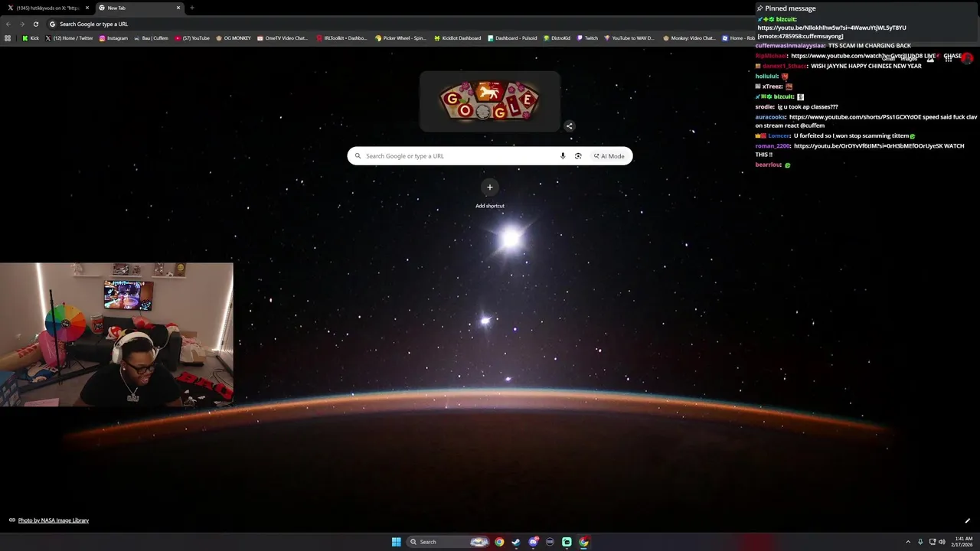The width and height of the screenshot is (980, 551).
Task: Open the DistroKid bookmark
Action: [x=557, y=37]
